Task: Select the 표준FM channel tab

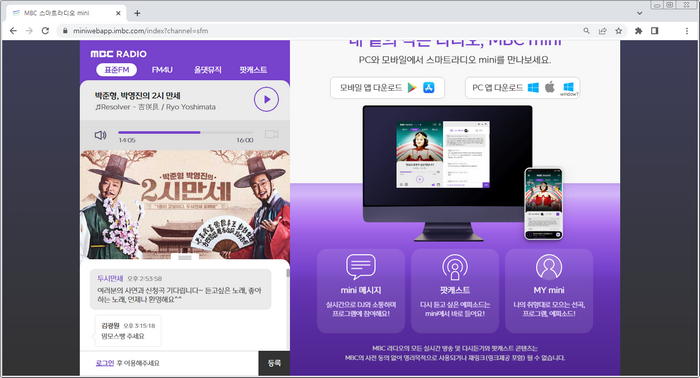Action: pos(117,70)
